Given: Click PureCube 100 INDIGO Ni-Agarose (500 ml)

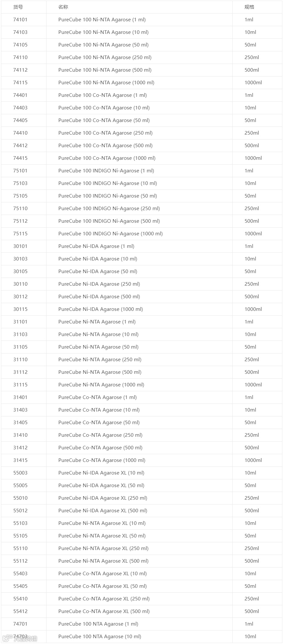Looking at the screenshot, I should click(x=109, y=221).
